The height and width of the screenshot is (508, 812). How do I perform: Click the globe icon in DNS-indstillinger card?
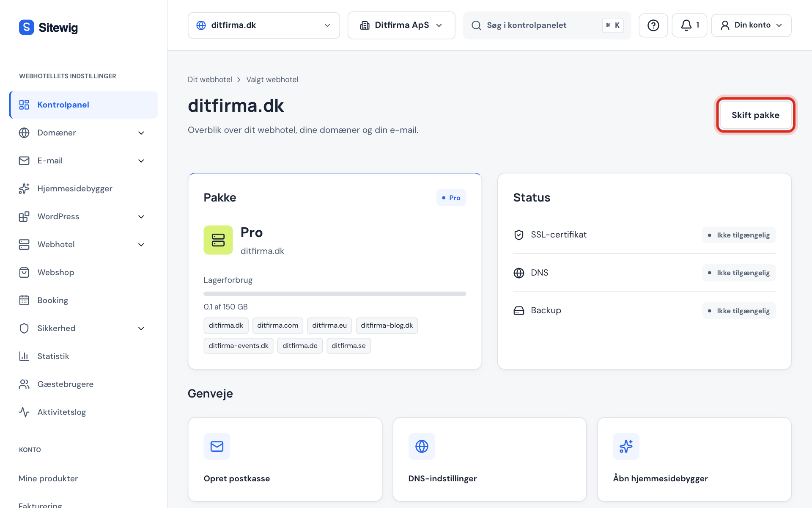click(422, 446)
